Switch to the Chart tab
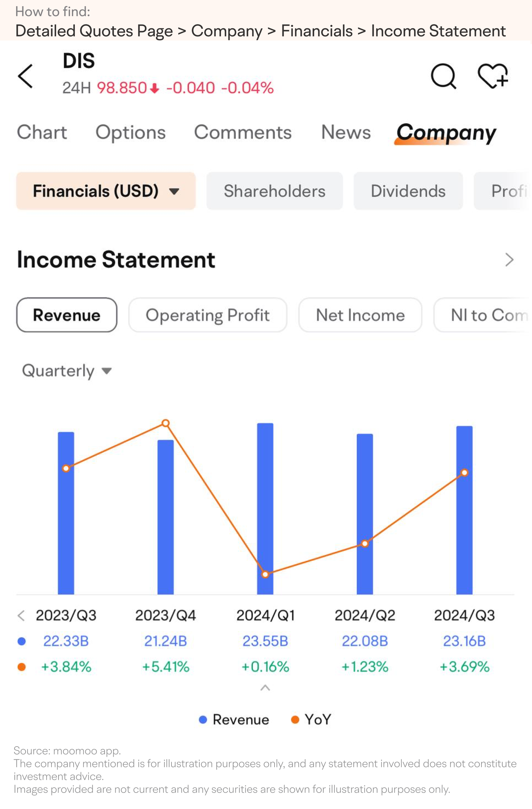The width and height of the screenshot is (532, 809). click(x=42, y=132)
